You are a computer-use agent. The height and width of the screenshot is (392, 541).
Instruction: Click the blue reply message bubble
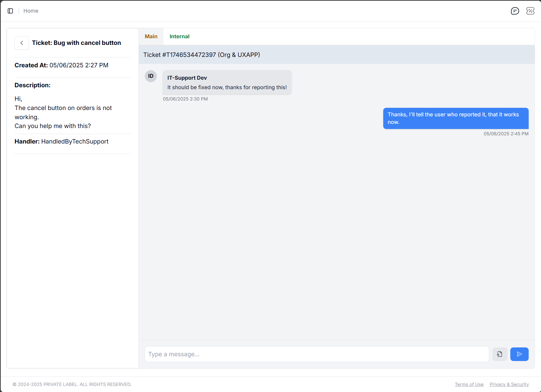point(455,118)
